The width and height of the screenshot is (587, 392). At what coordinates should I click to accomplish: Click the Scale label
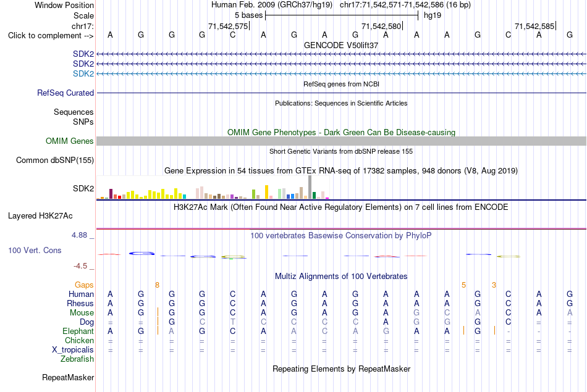pos(83,15)
